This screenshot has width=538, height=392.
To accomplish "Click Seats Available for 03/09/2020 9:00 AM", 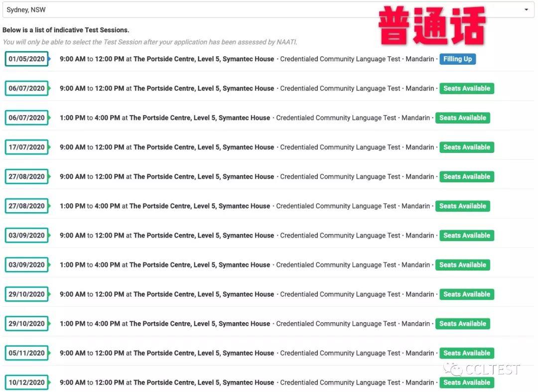I will (467, 236).
